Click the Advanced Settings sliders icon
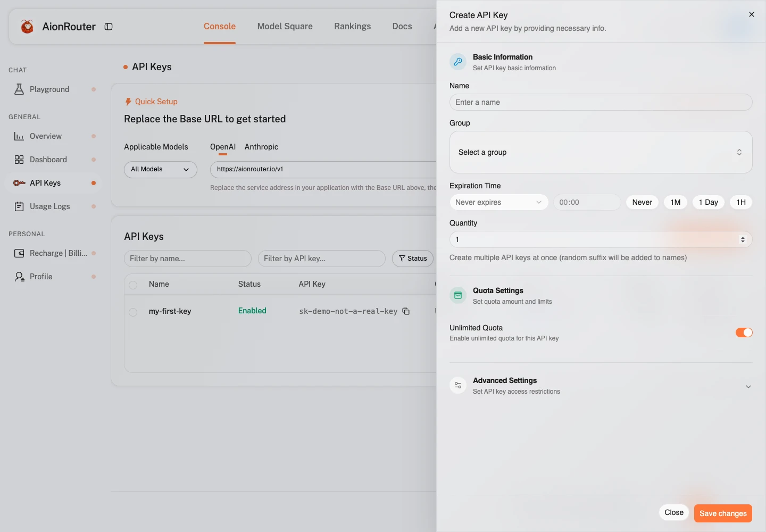 pos(458,385)
